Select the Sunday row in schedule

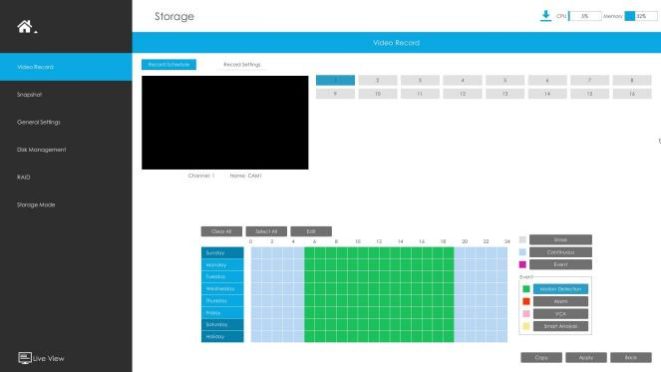point(222,253)
